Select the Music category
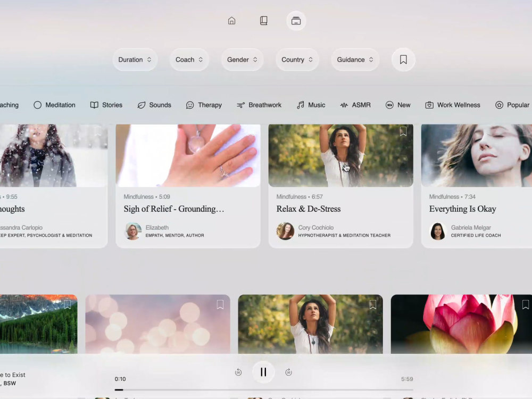Viewport: 532px width, 399px height. (311, 105)
